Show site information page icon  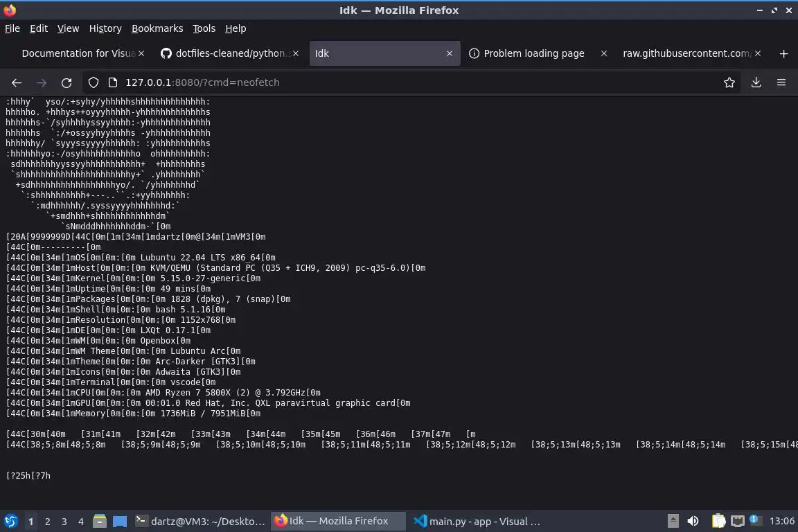pos(113,82)
